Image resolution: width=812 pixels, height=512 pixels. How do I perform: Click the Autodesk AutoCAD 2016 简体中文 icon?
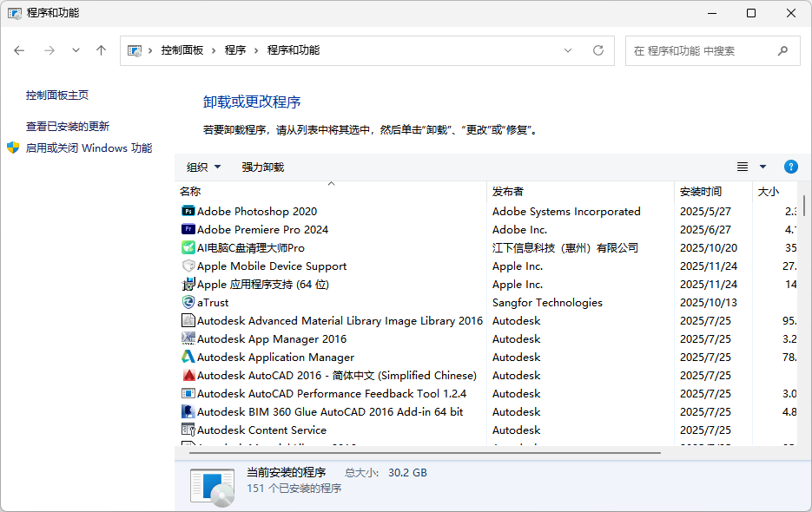click(188, 376)
